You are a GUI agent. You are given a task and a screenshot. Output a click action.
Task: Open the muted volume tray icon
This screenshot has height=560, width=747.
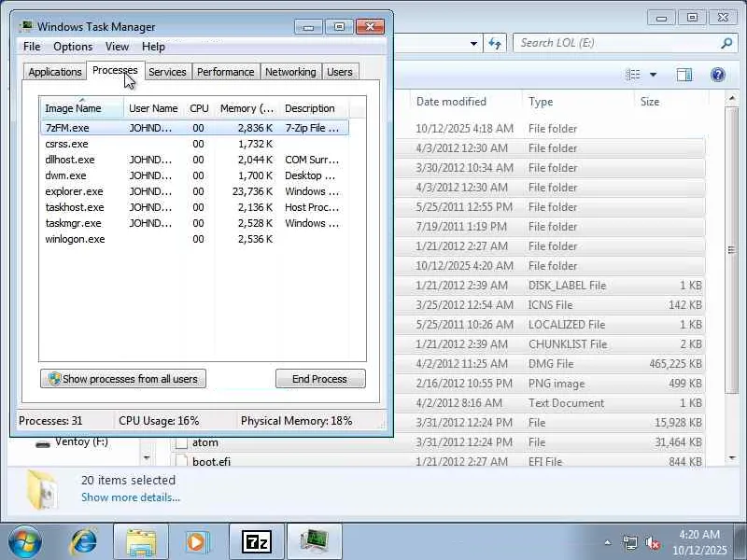(652, 542)
